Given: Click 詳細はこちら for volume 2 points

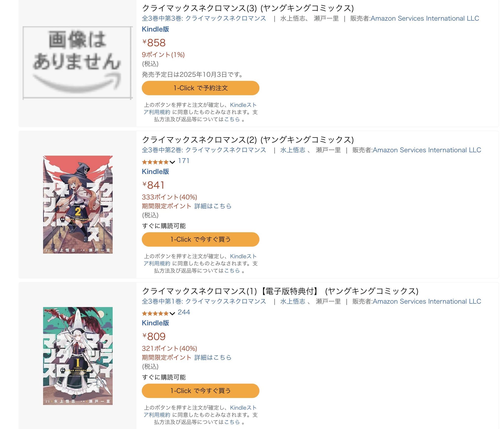Looking at the screenshot, I should (x=213, y=206).
